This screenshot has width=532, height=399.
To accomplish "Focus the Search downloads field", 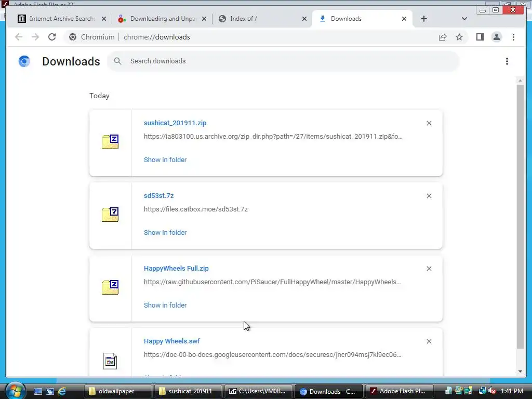I will tap(283, 61).
